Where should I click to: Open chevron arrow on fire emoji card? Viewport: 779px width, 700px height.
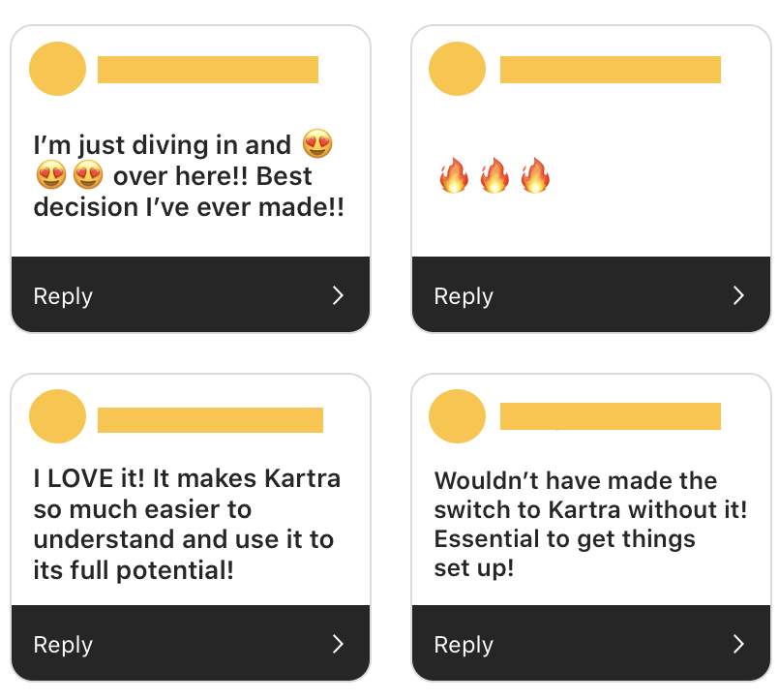point(738,296)
